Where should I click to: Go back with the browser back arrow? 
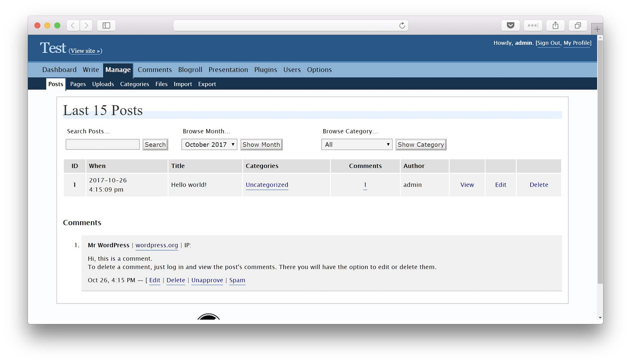[x=73, y=25]
